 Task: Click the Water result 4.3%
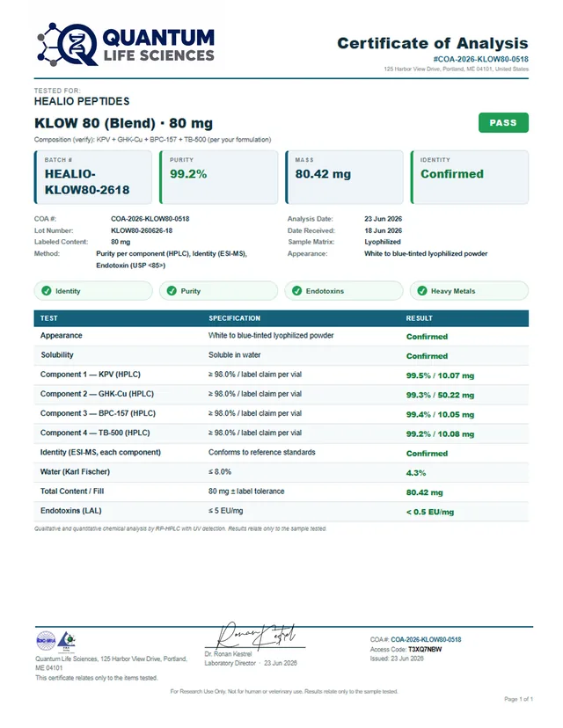coord(416,473)
